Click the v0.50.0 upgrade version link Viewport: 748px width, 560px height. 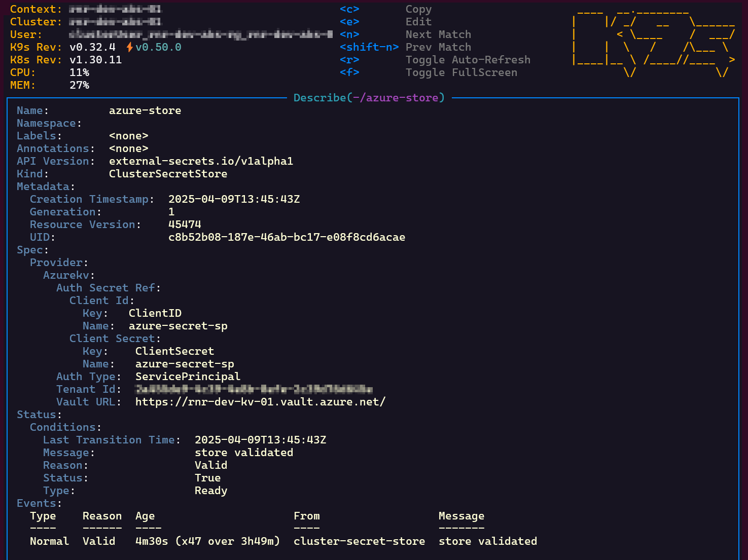(x=159, y=47)
